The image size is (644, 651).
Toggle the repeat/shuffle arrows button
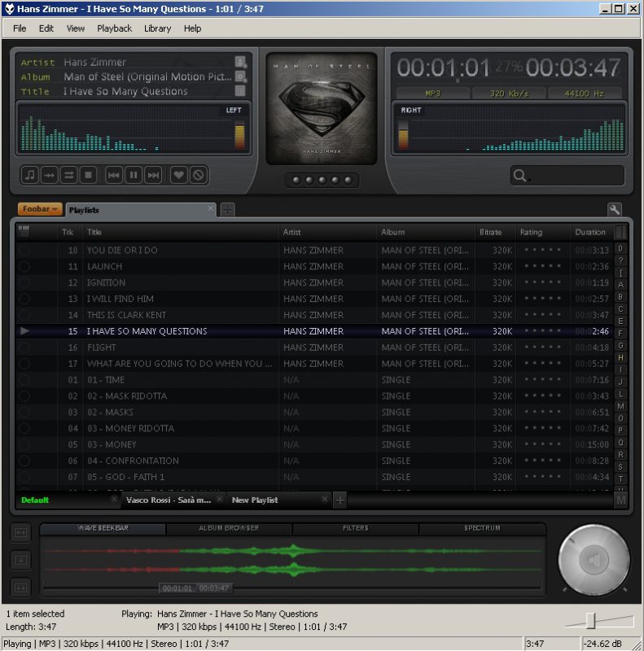[x=68, y=175]
